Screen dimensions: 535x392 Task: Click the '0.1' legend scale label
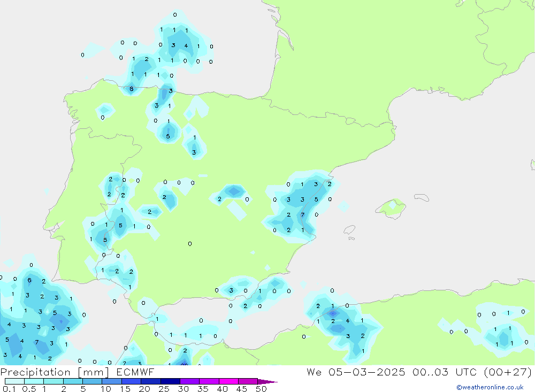[x=9, y=389]
